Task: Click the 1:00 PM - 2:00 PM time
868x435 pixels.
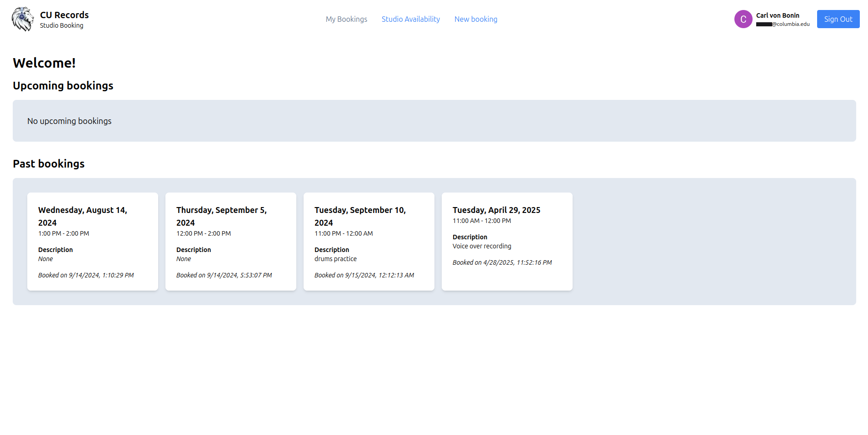Action: point(64,233)
